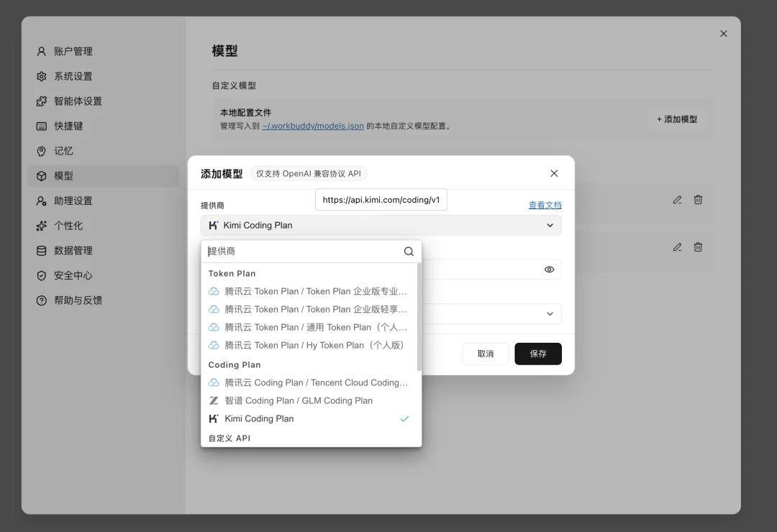This screenshot has height=532, width=777.
Task: Click the Kimi logo icon in the list
Action: (214, 418)
